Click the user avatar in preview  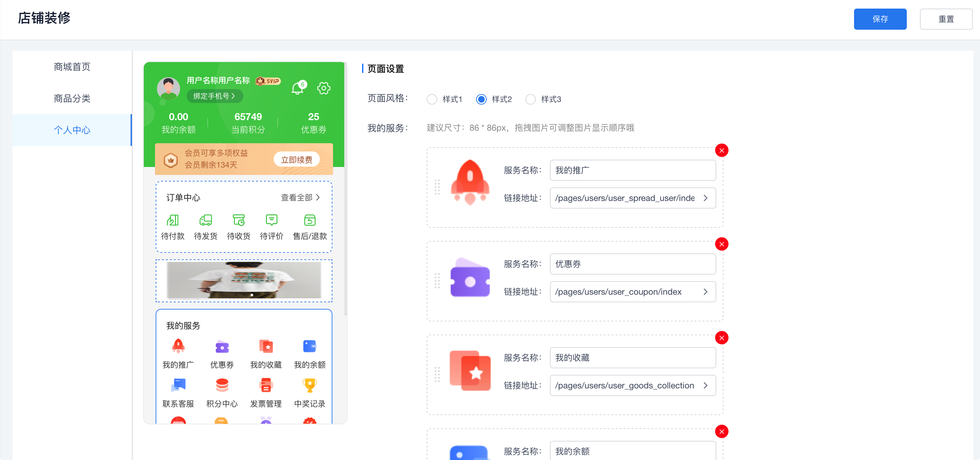coord(168,88)
